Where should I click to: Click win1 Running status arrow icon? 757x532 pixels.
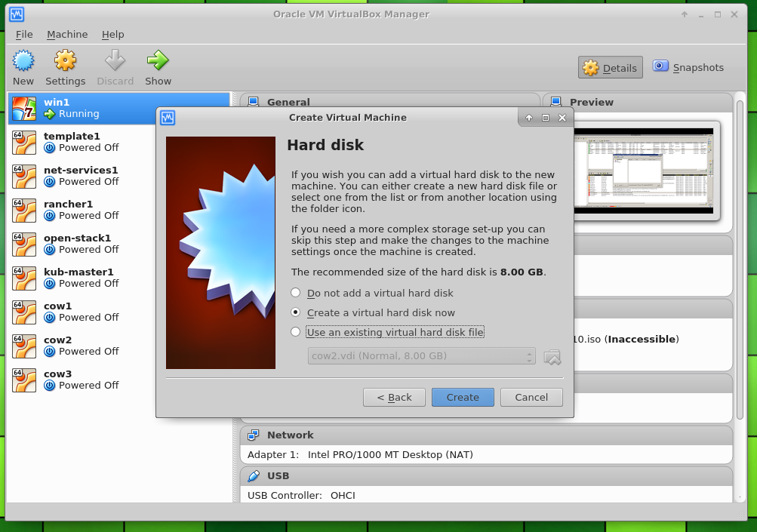point(49,114)
